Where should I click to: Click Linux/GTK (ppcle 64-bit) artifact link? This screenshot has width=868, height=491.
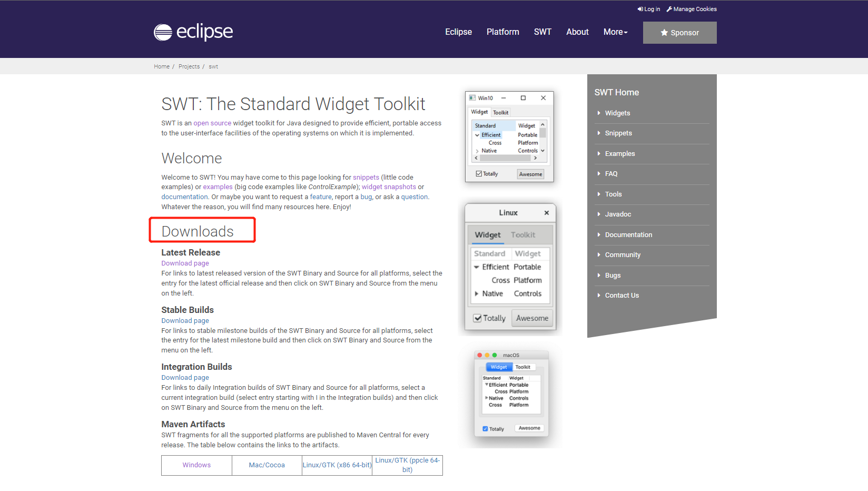point(407,465)
